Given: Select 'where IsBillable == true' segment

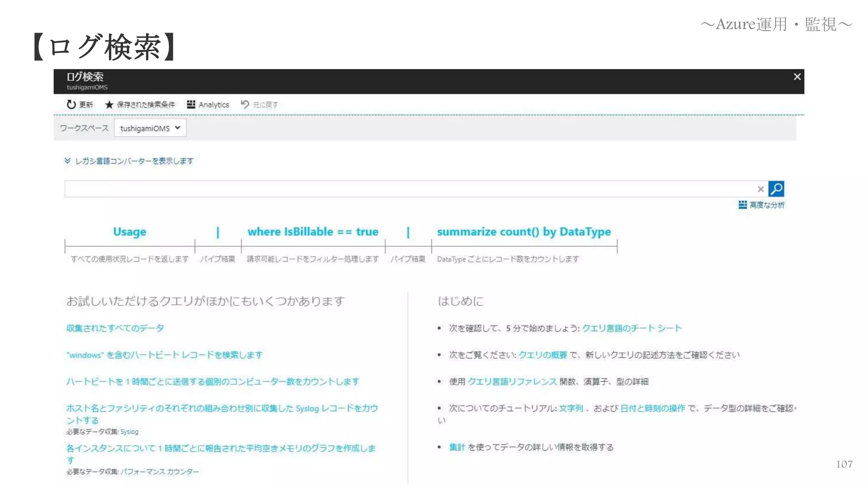Looking at the screenshot, I should pos(313,232).
